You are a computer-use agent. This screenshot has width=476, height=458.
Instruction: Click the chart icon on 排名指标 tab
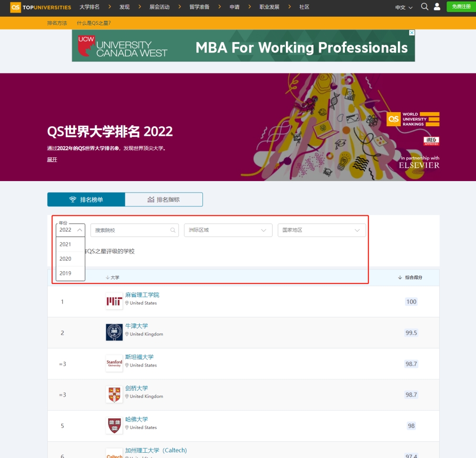pyautogui.click(x=151, y=200)
